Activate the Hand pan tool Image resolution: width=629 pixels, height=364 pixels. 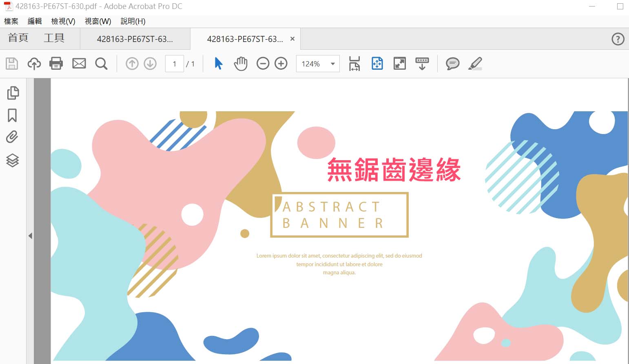tap(241, 64)
